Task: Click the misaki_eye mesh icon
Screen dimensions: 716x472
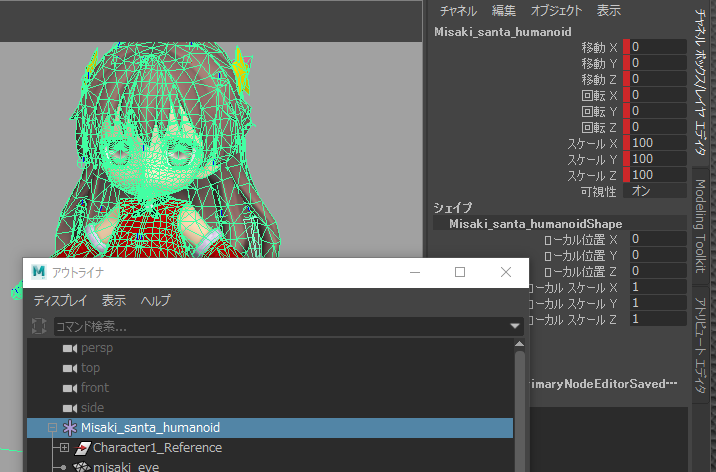Action: [x=82, y=467]
